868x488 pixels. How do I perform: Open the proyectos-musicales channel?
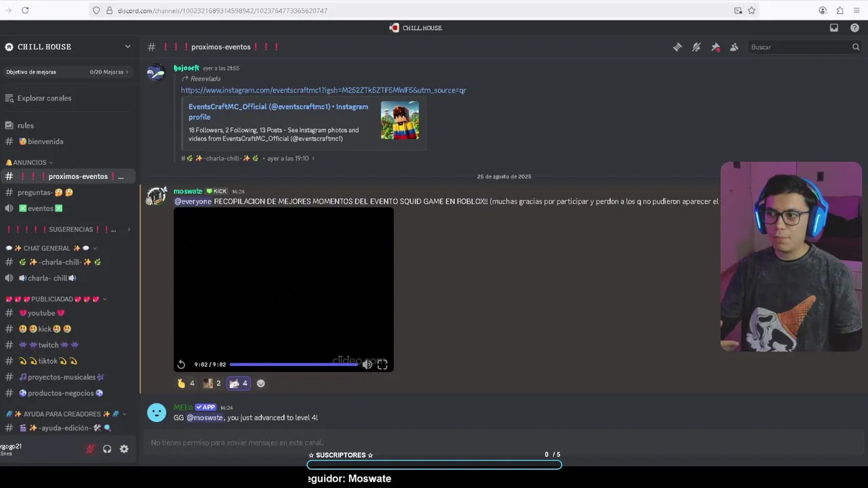61,377
